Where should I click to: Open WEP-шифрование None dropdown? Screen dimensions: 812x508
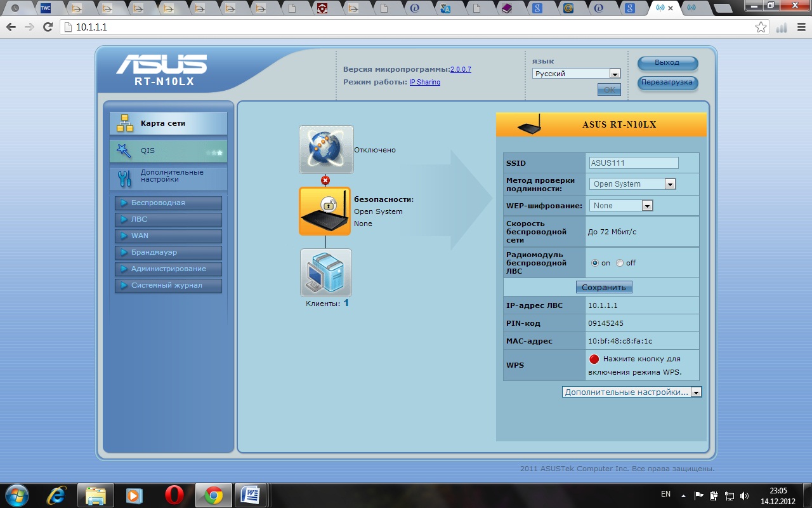621,206
